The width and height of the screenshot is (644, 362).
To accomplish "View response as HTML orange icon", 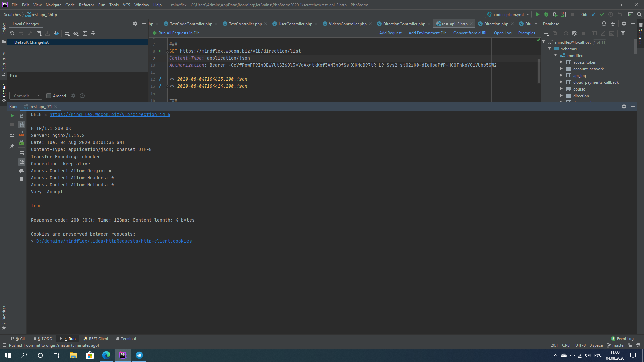I will (22, 134).
